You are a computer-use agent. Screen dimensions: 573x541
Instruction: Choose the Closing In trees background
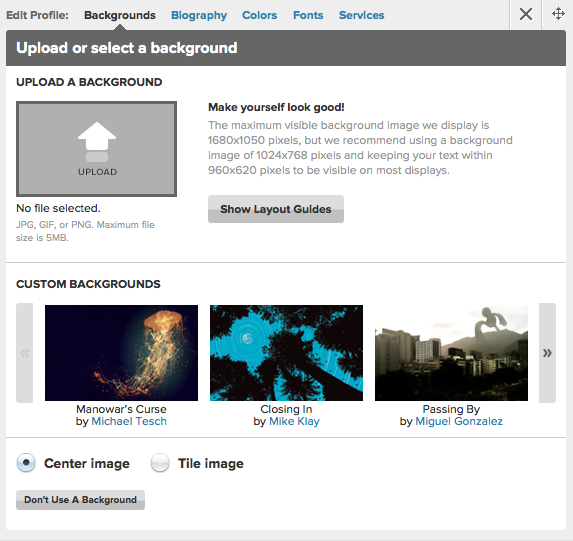[286, 353]
